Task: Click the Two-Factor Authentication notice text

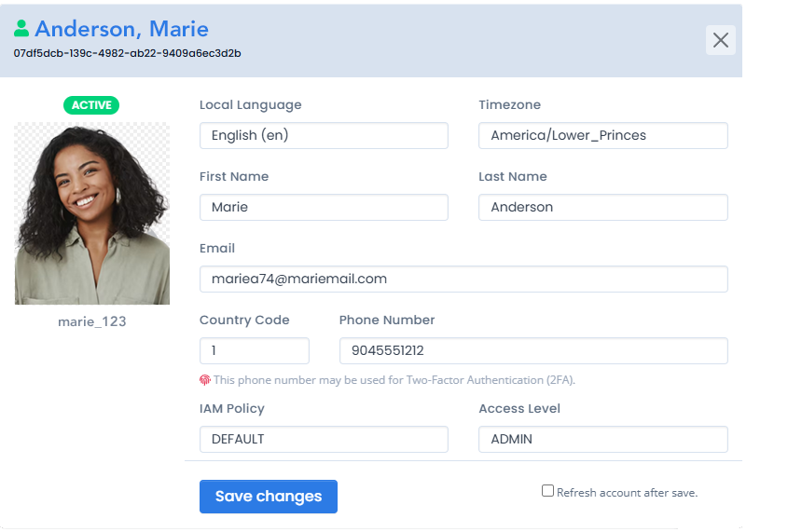Action: pos(392,380)
